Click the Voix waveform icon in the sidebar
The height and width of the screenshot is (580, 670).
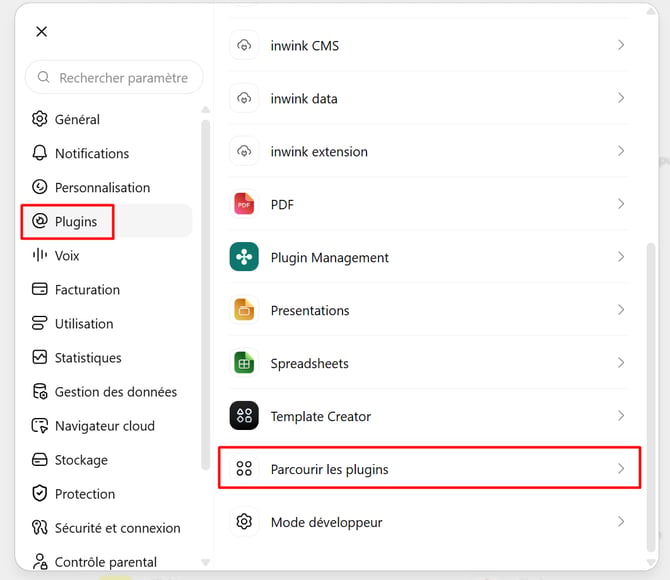point(40,255)
